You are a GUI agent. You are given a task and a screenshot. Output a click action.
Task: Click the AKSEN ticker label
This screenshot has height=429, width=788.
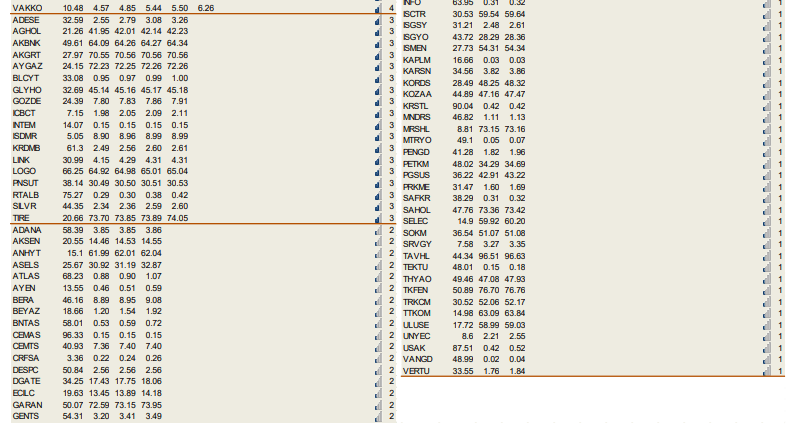tap(26, 242)
